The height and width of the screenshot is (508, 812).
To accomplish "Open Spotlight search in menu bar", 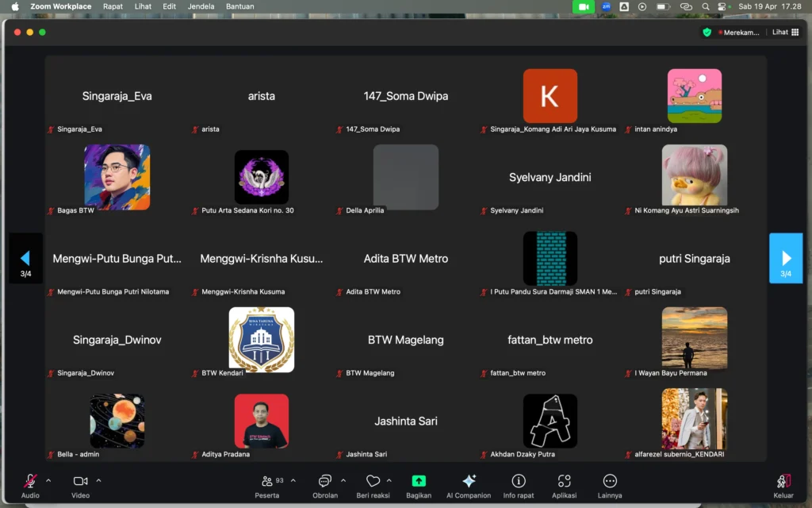I will coord(705,6).
